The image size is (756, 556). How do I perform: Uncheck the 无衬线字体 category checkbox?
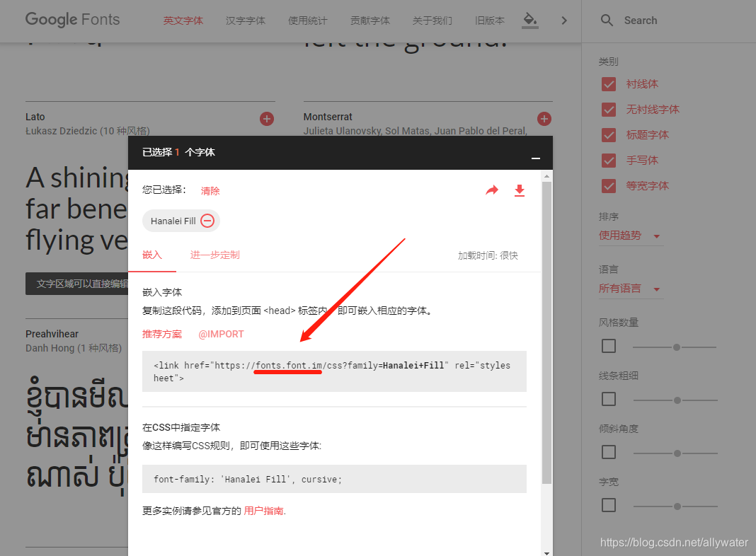[609, 110]
